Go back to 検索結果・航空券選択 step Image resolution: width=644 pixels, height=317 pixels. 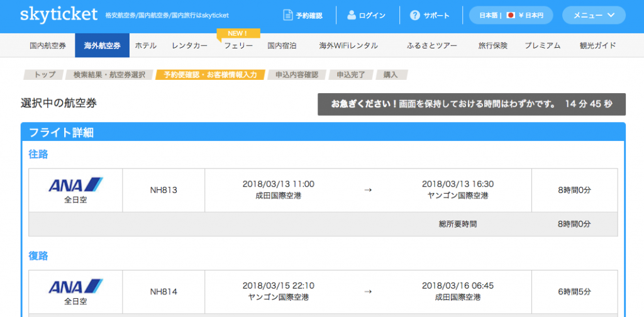point(109,75)
